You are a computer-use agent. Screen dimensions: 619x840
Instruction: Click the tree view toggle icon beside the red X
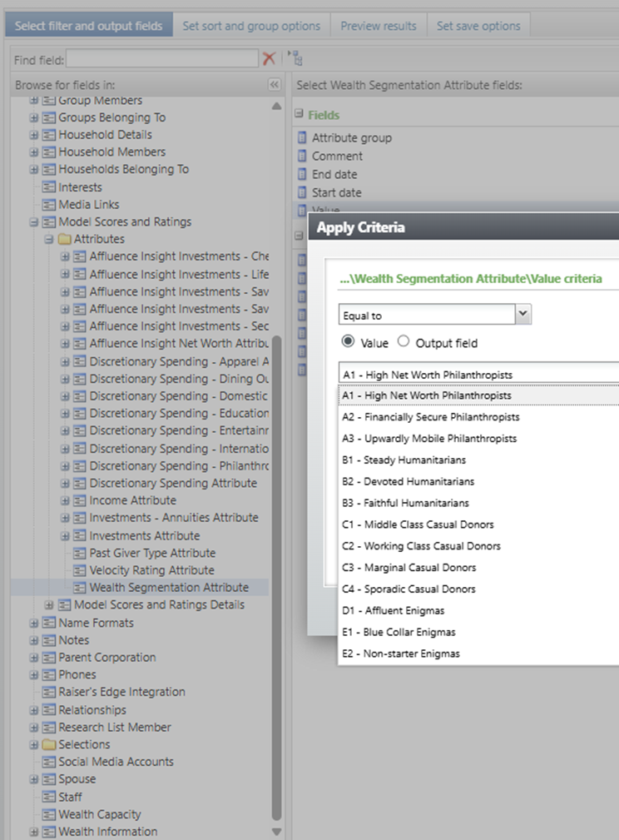[x=295, y=57]
